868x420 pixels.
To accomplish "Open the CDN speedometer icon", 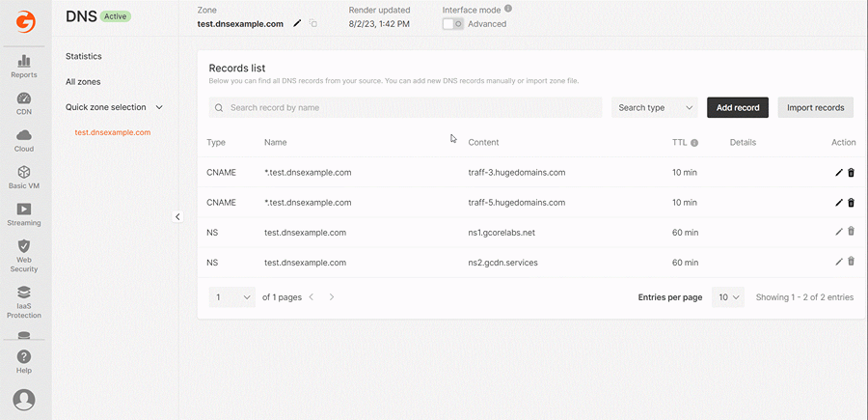I will click(x=24, y=98).
